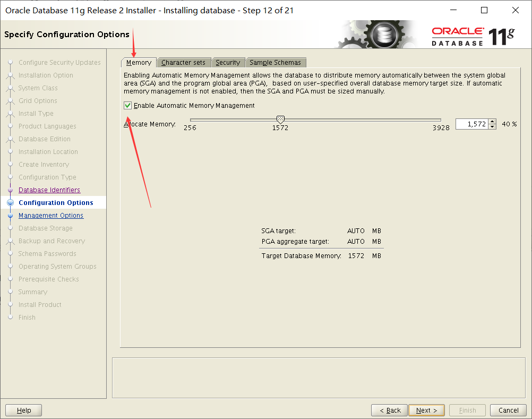Click the 'PGA aggregate target:' label
Image resolution: width=532 pixels, height=419 pixels.
point(295,242)
